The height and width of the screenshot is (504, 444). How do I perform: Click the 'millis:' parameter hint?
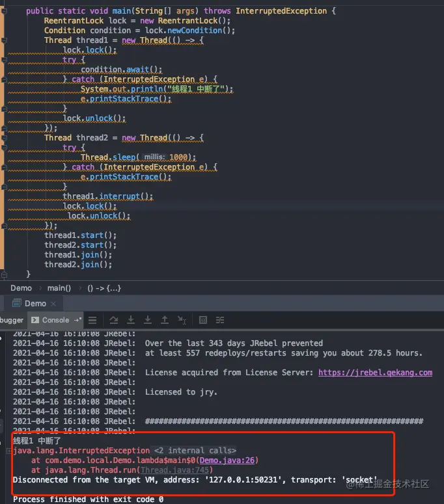pos(154,157)
